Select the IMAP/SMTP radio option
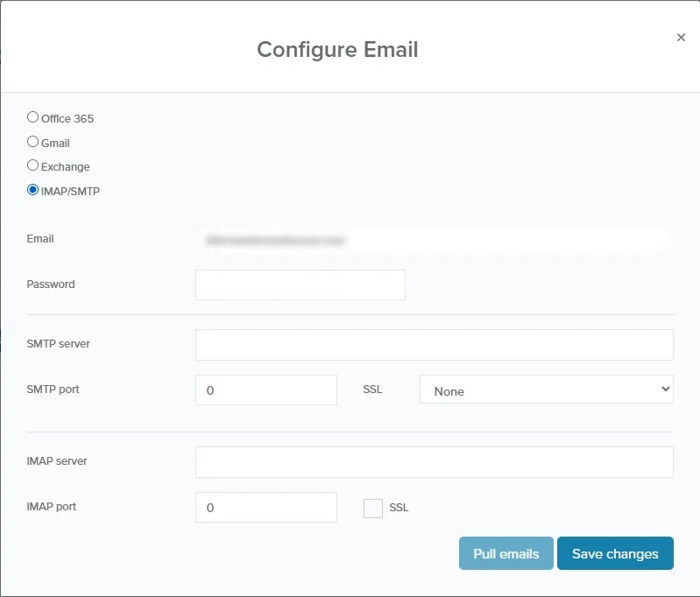Screen dimensions: 700x597 point(32,190)
